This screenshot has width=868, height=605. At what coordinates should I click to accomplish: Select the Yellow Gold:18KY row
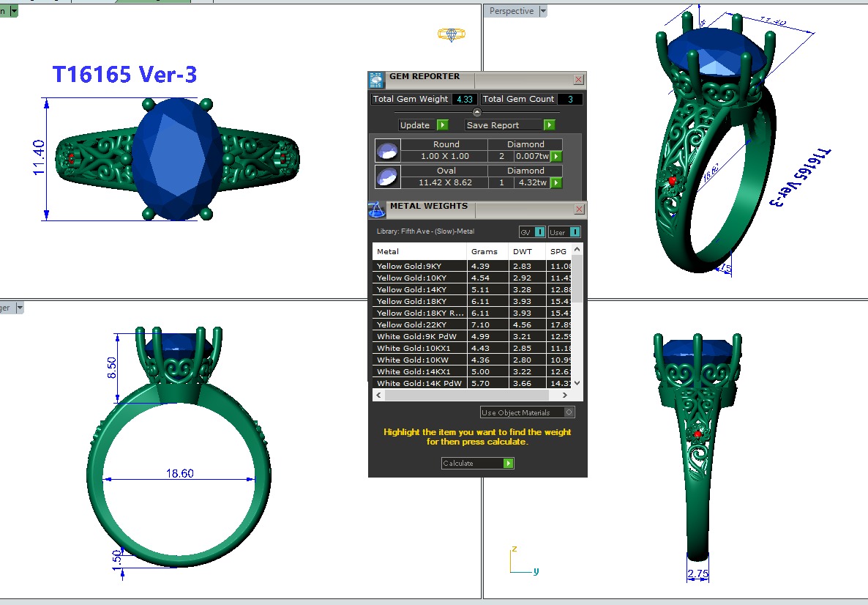pos(471,301)
